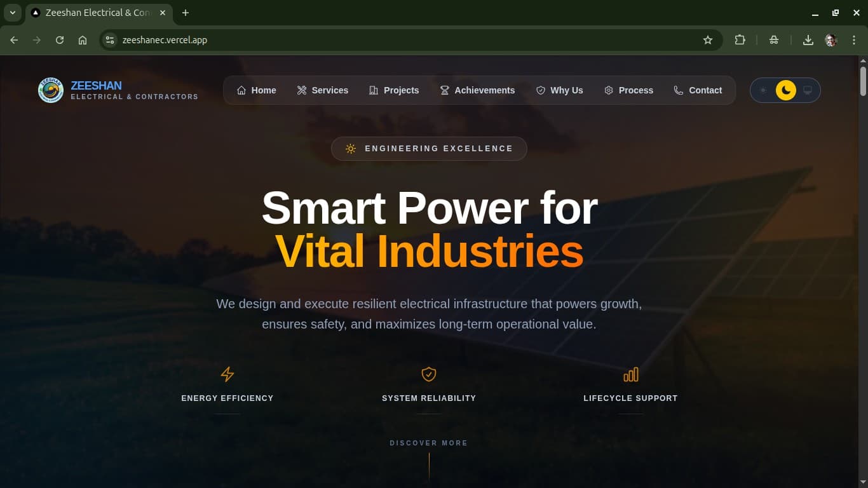View site information in address bar
This screenshot has height=488, width=868.
(110, 40)
